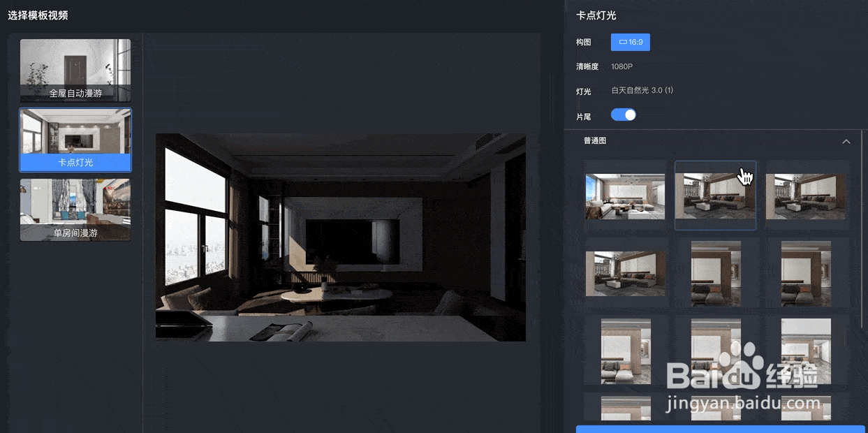
Task: Toggle the 片尾 ending switch
Action: 624,115
